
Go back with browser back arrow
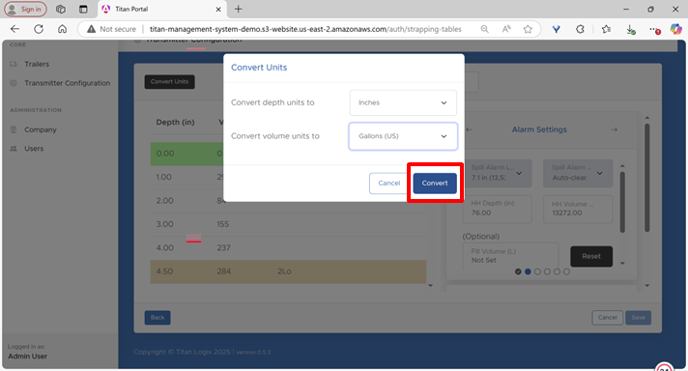point(15,29)
